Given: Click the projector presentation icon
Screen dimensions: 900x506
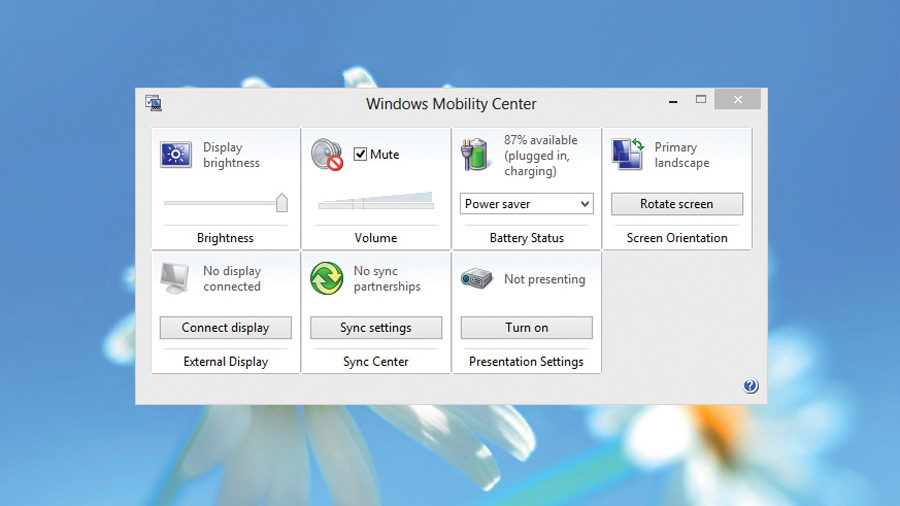Looking at the screenshot, I should point(476,279).
